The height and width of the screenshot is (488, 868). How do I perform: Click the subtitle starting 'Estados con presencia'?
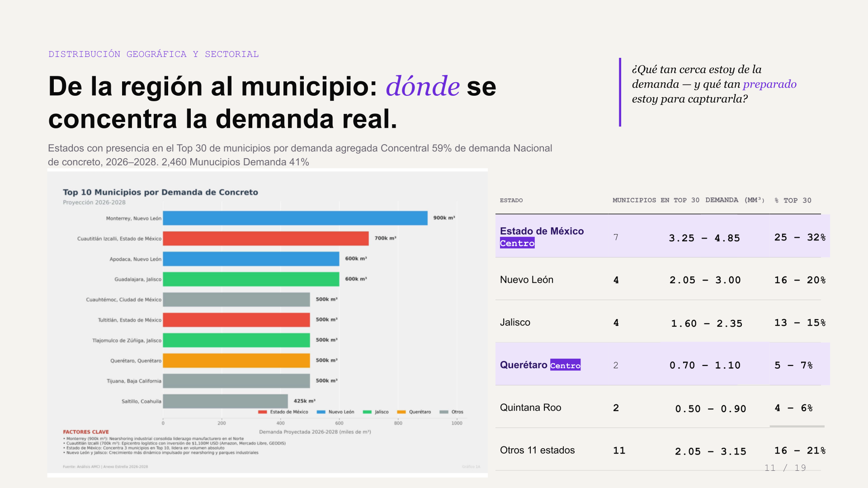(300, 155)
